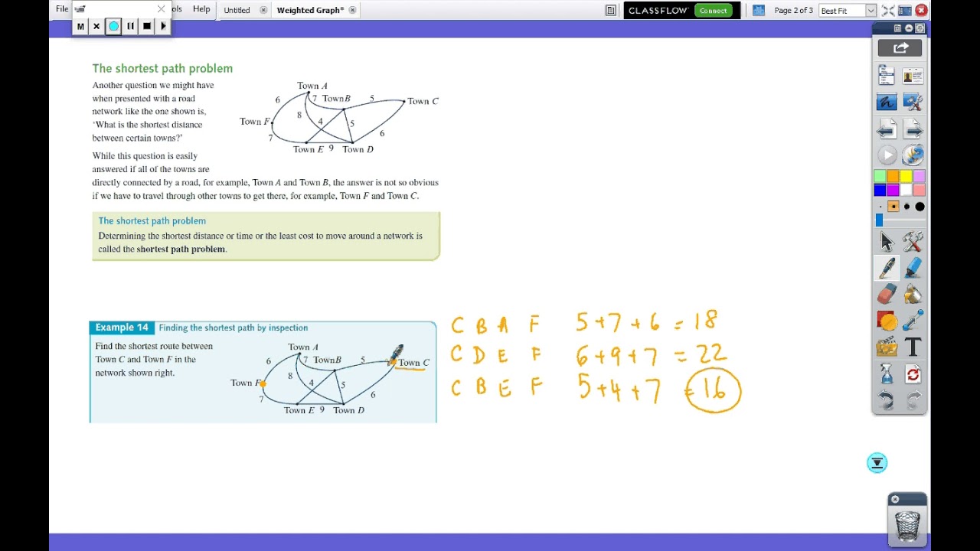
Task: Open the Help menu
Action: click(201, 9)
